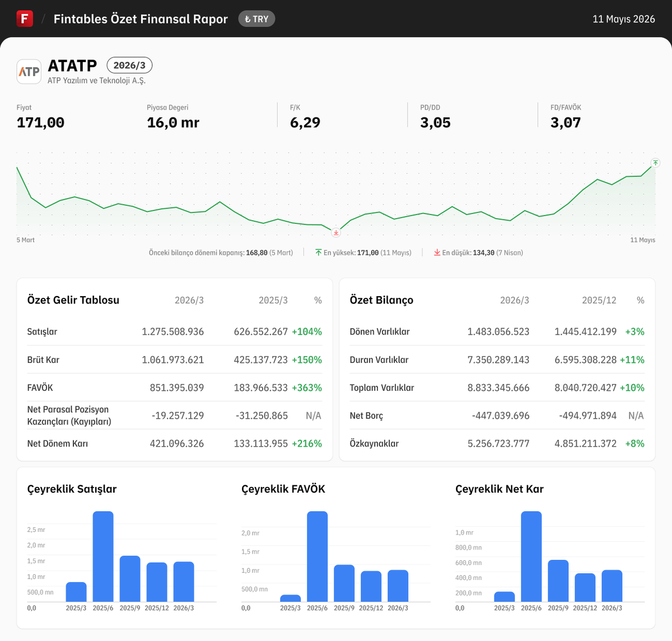Click the 2025/3 column header in Özet Gelir Tablosu
Screen dimensions: 672x641
pyautogui.click(x=273, y=301)
